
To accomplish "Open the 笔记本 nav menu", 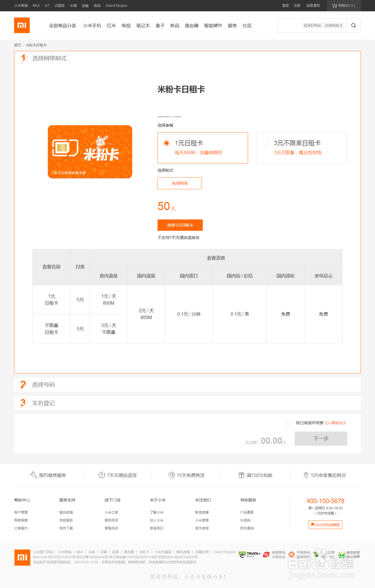I will pyautogui.click(x=143, y=25).
